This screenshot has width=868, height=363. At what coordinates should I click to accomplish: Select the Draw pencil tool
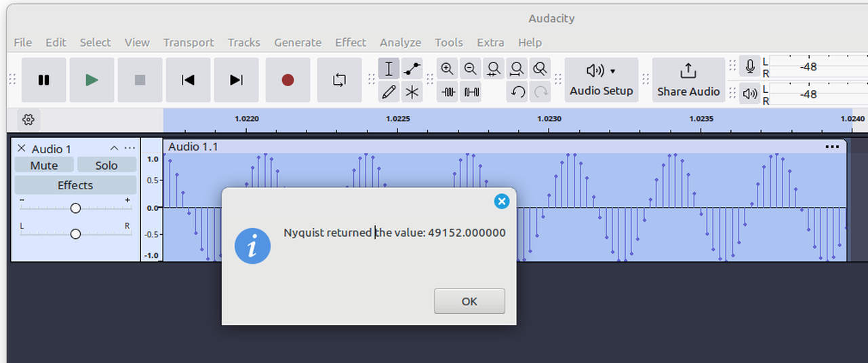[x=389, y=92]
